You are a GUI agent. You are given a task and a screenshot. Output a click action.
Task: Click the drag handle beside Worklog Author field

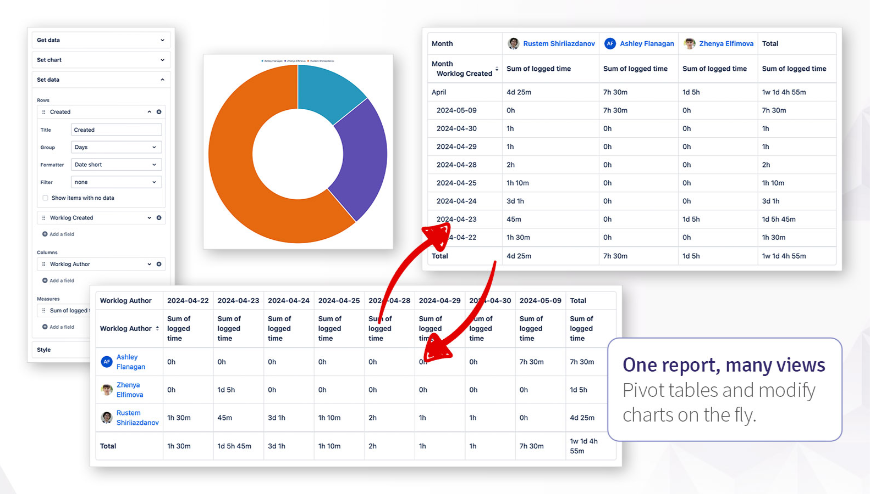point(44,264)
